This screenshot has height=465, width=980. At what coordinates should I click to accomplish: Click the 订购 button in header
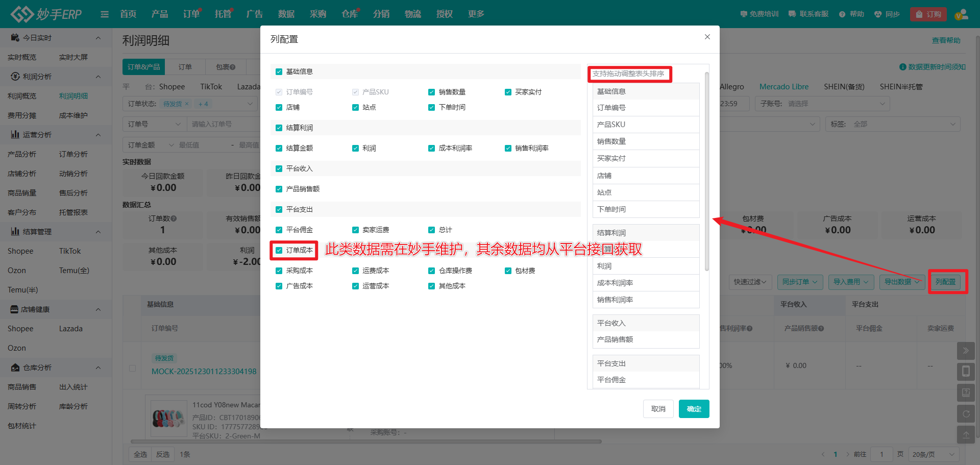[x=928, y=14]
